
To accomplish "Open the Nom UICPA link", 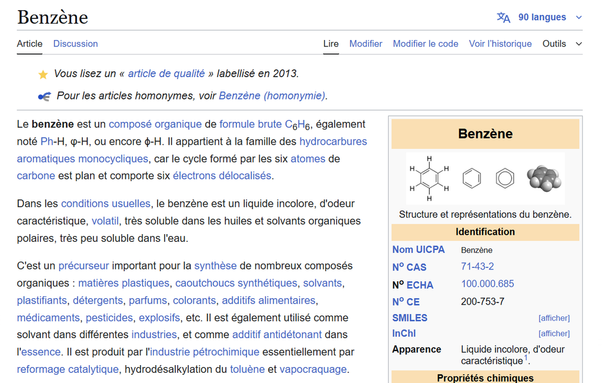I will click(418, 250).
